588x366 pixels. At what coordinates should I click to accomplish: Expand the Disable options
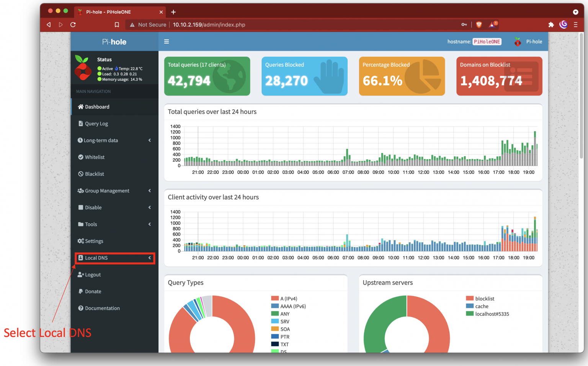[93, 207]
